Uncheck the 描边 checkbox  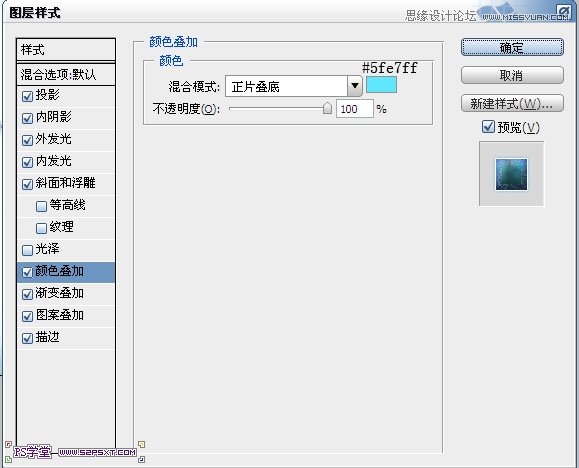click(x=27, y=338)
